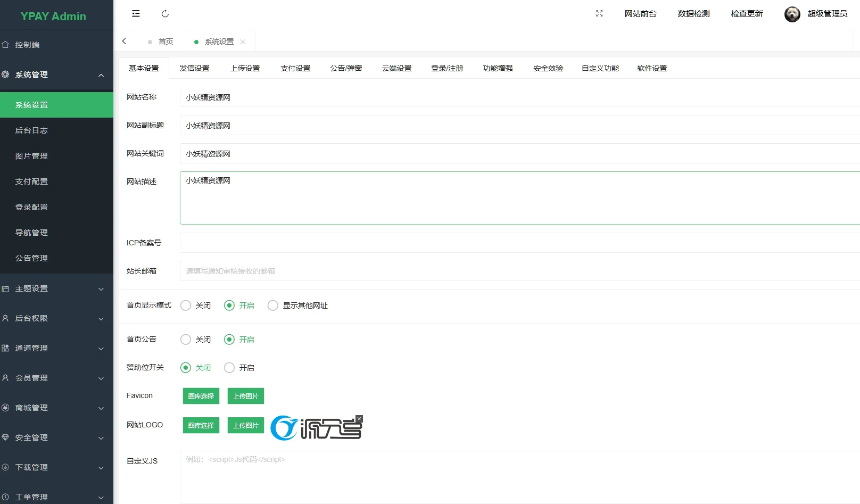The image size is (860, 504).
Task: Open 网站前台 link in header
Action: coord(640,14)
